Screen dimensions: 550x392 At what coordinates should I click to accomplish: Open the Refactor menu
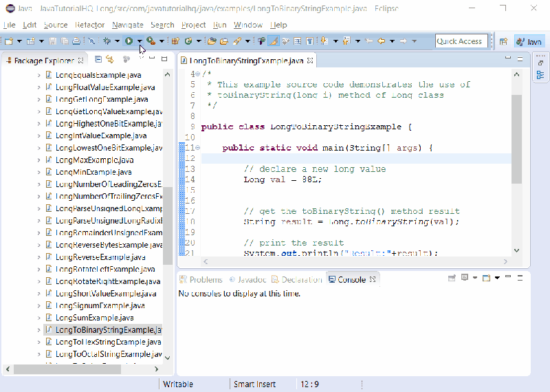point(90,25)
